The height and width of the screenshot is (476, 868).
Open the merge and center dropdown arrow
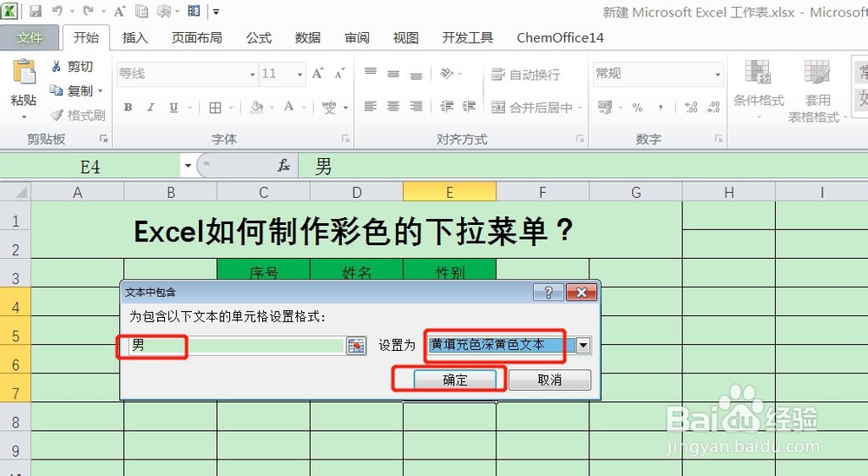coord(580,108)
